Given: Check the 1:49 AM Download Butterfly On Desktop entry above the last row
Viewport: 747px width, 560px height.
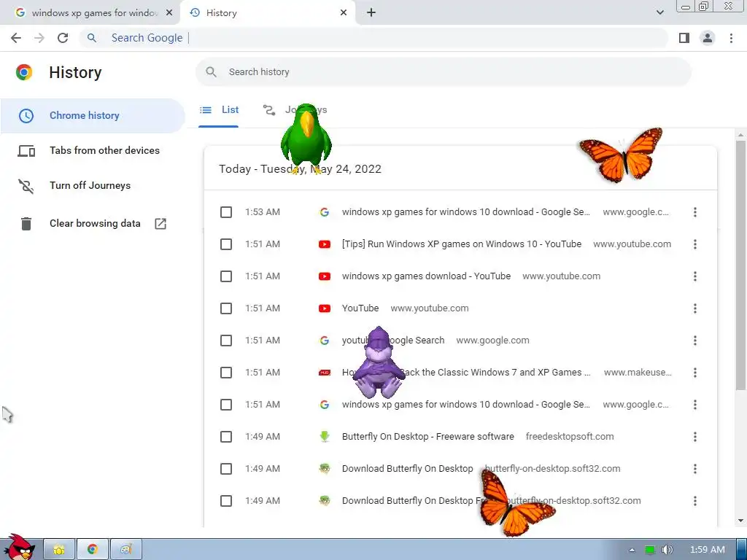Looking at the screenshot, I should click(x=226, y=469).
